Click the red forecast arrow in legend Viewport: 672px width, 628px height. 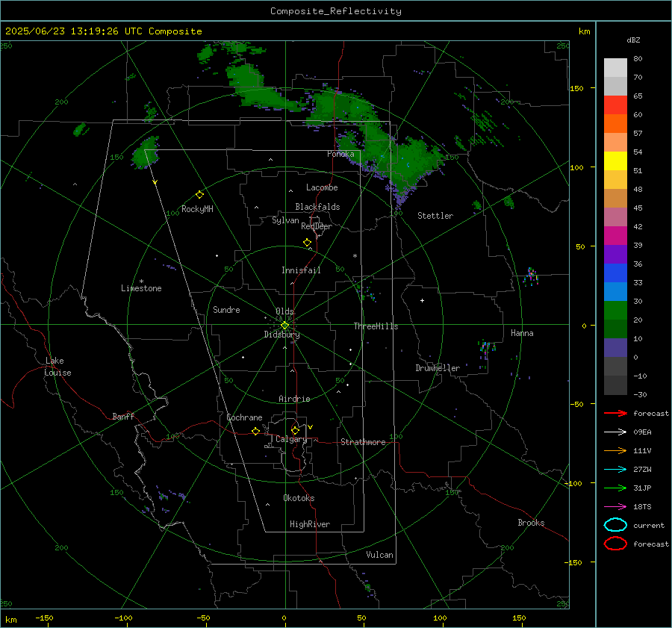[615, 413]
